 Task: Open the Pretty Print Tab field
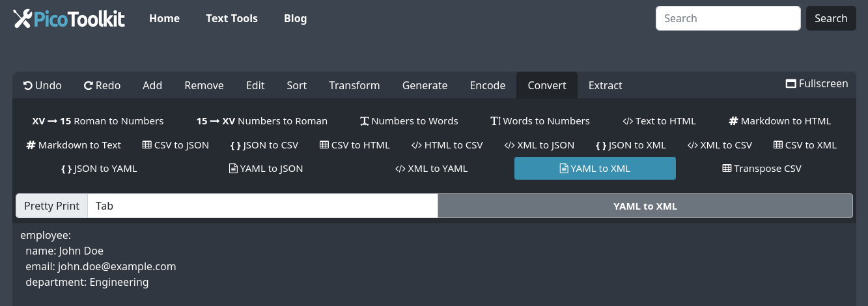pos(262,206)
